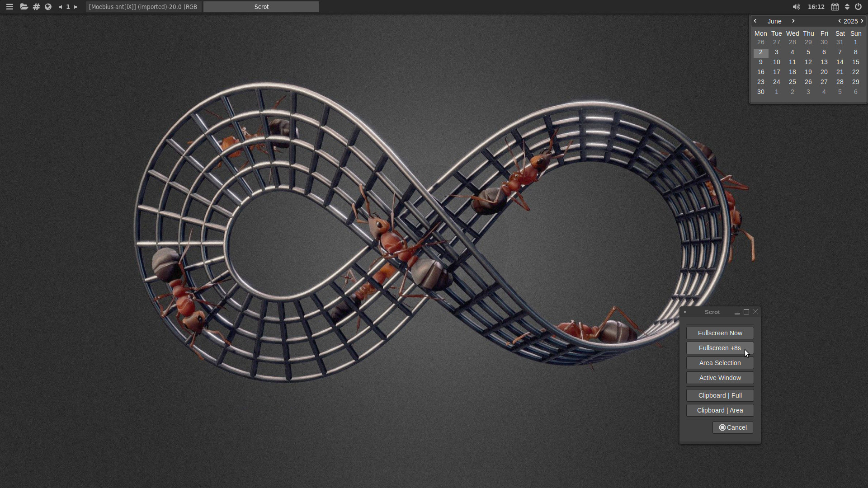Minimize the Scrot dialog window

[737, 312]
